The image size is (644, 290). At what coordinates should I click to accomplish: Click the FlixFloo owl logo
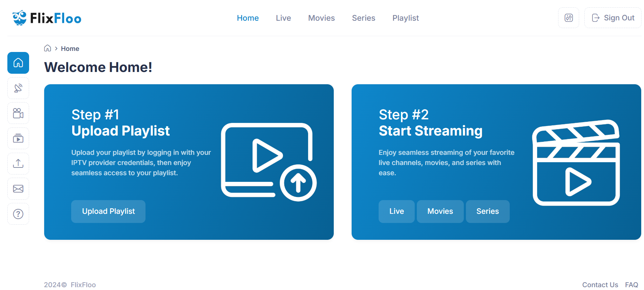tap(47, 18)
